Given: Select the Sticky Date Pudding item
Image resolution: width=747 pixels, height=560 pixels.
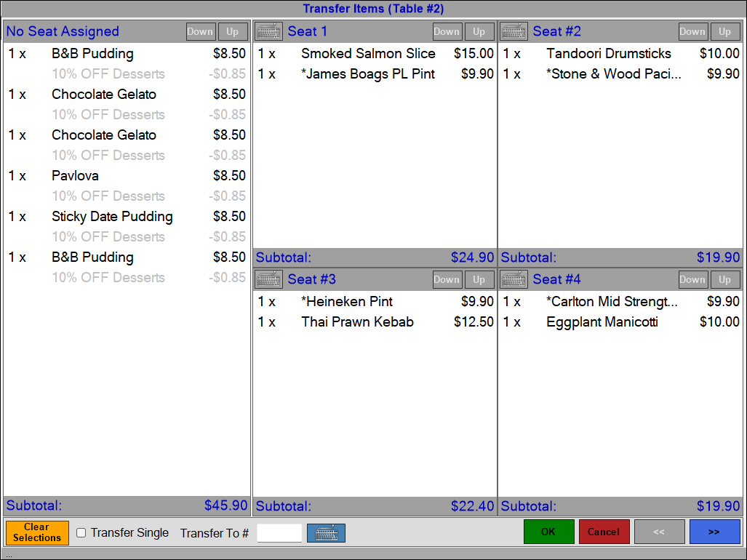Looking at the screenshot, I should pyautogui.click(x=127, y=217).
